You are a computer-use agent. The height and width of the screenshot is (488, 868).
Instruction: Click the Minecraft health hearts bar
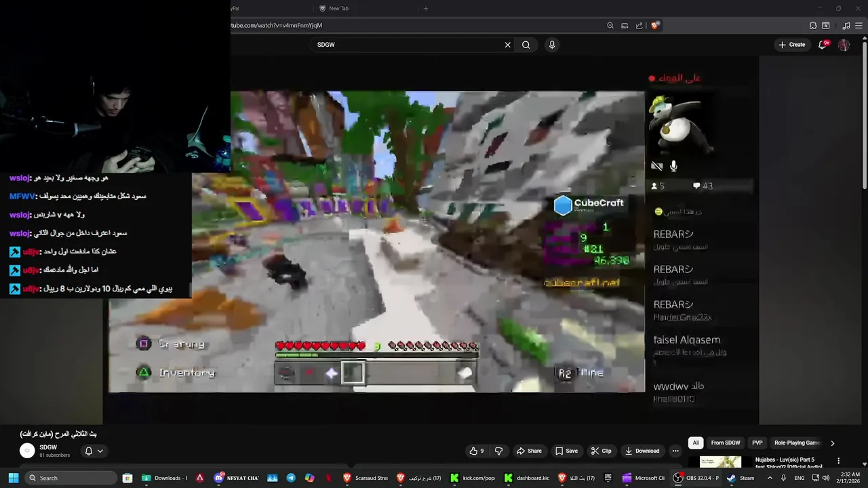coord(320,346)
